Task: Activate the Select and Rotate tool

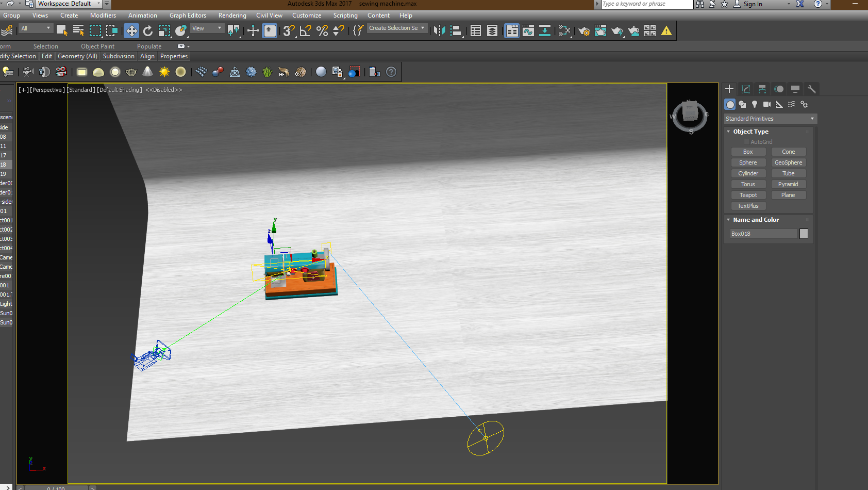Action: coord(148,31)
